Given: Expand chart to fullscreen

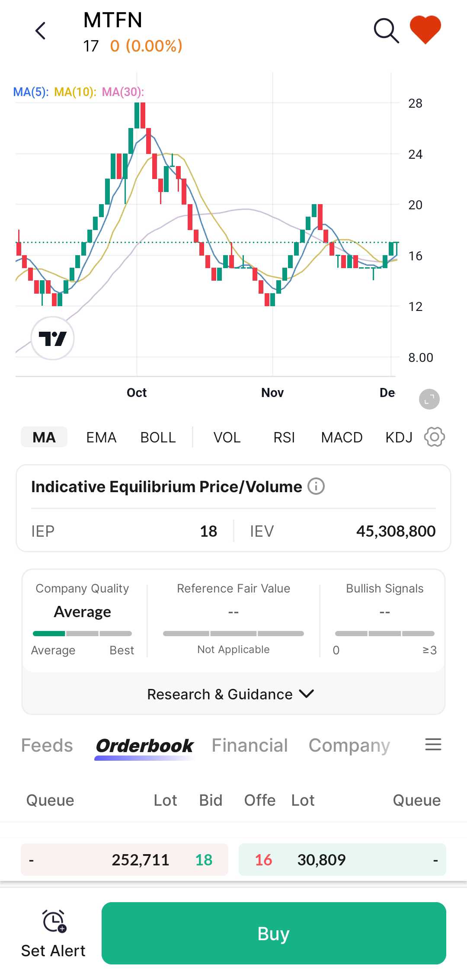Looking at the screenshot, I should click(x=429, y=399).
